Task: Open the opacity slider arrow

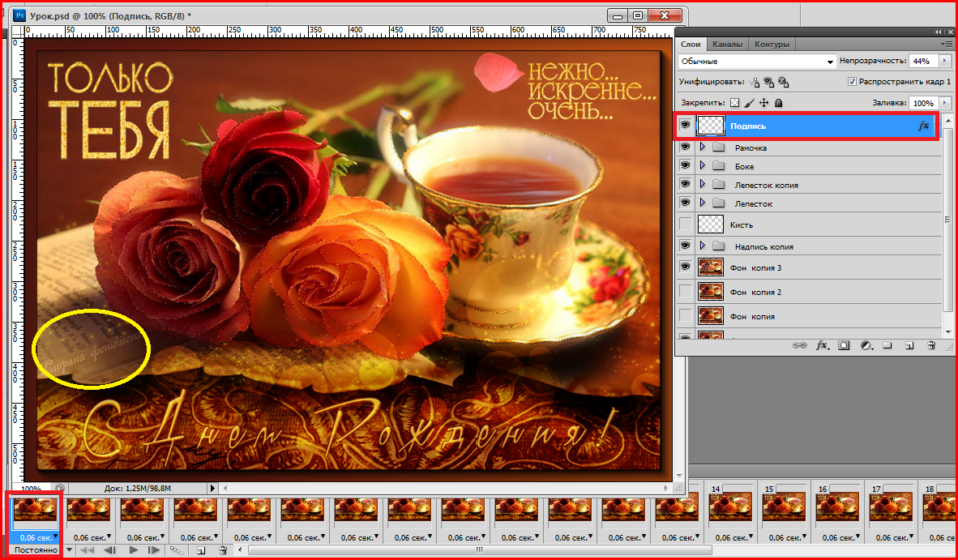Action: tap(946, 61)
